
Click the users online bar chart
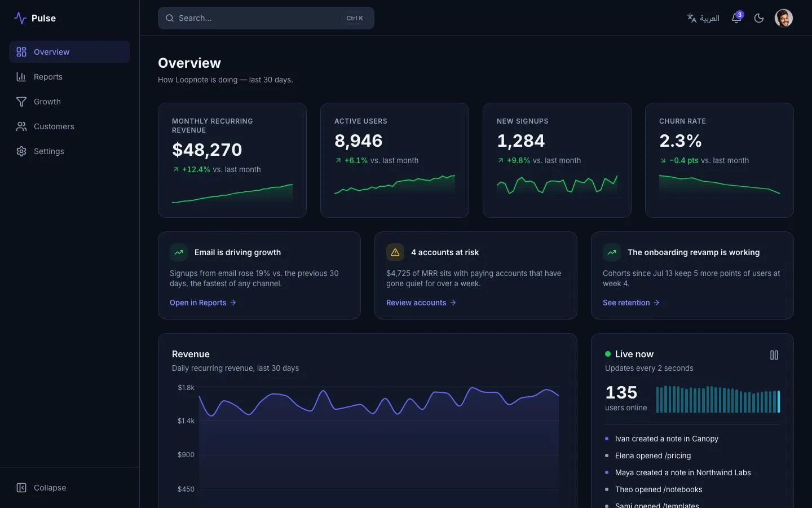pos(718,399)
